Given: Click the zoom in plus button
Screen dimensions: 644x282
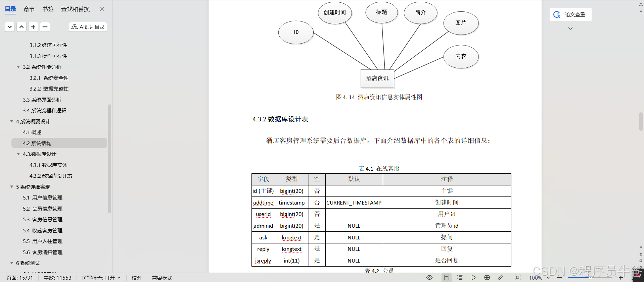Looking at the screenshot, I should [621, 278].
